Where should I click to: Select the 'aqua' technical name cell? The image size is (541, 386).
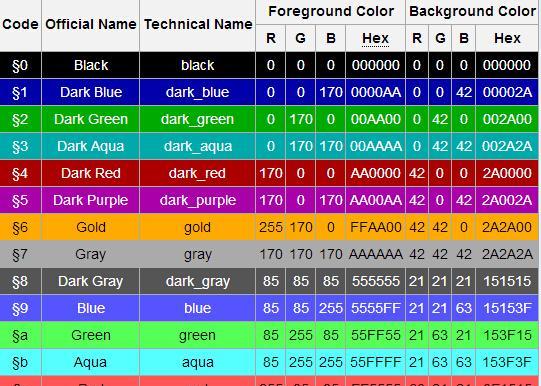click(198, 362)
